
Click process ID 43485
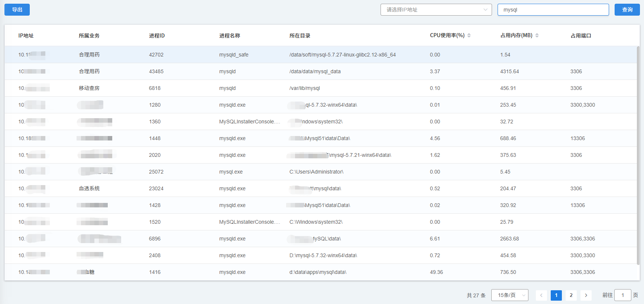coord(156,71)
